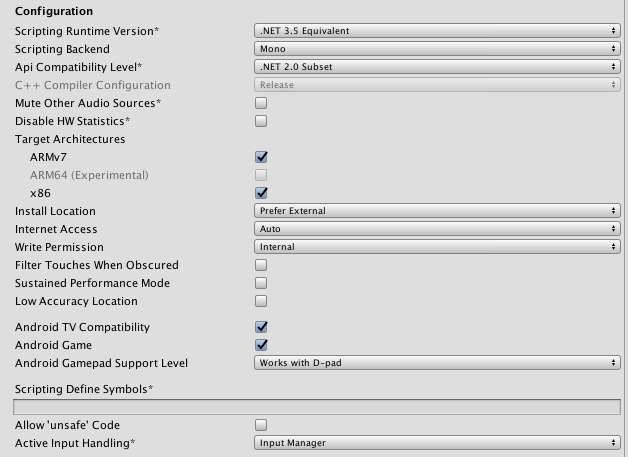Click the x86 label

[40, 193]
